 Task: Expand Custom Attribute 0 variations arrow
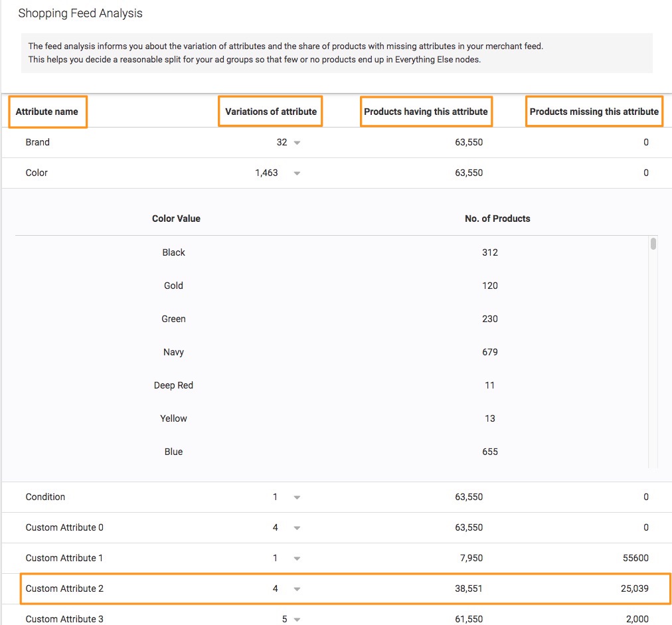pos(297,528)
